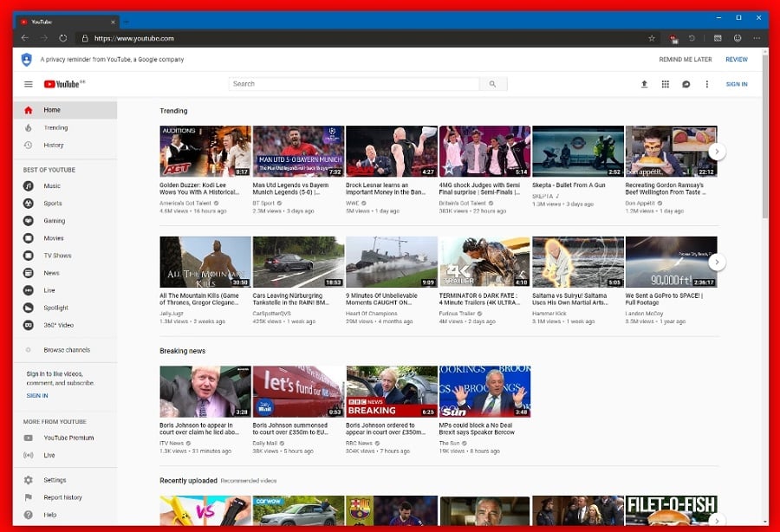Open a new browser tab
Viewport: 780px width, 532px height.
tap(127, 22)
